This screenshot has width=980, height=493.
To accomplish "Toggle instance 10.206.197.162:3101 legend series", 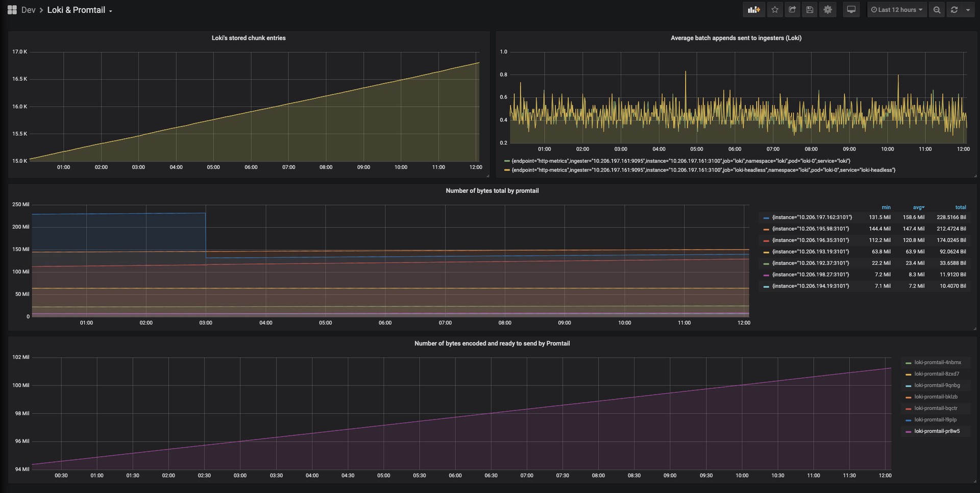I will 812,217.
